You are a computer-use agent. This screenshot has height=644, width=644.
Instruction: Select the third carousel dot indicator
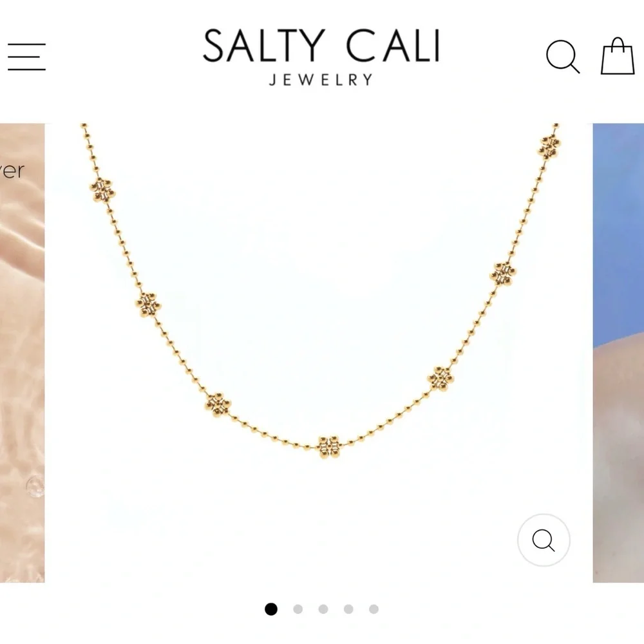[323, 609]
